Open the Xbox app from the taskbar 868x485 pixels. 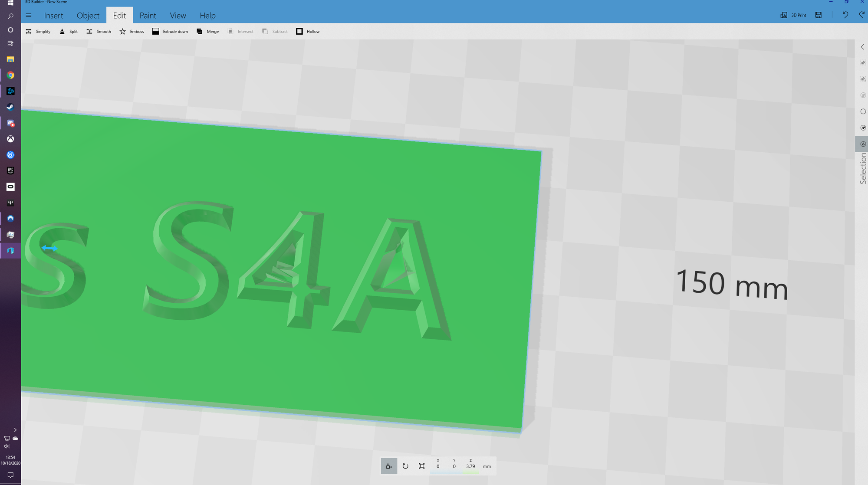(x=10, y=139)
